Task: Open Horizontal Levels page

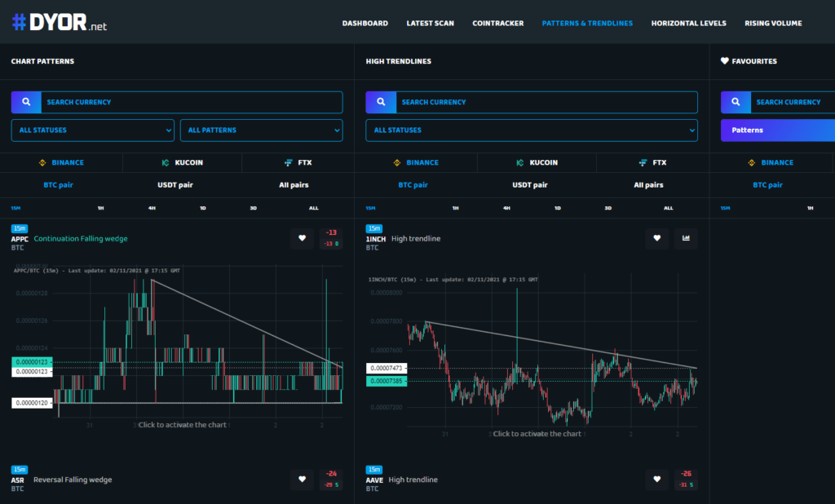Action: 688,23
